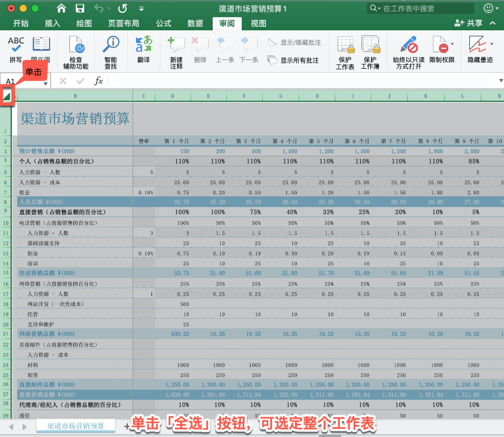Viewport: 504px width, 437px height.
Task: Open the smiley feedback menu
Action: point(490,8)
